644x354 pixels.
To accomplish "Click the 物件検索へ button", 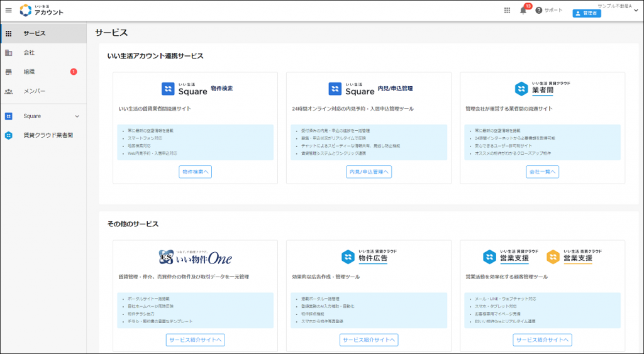I will (195, 172).
